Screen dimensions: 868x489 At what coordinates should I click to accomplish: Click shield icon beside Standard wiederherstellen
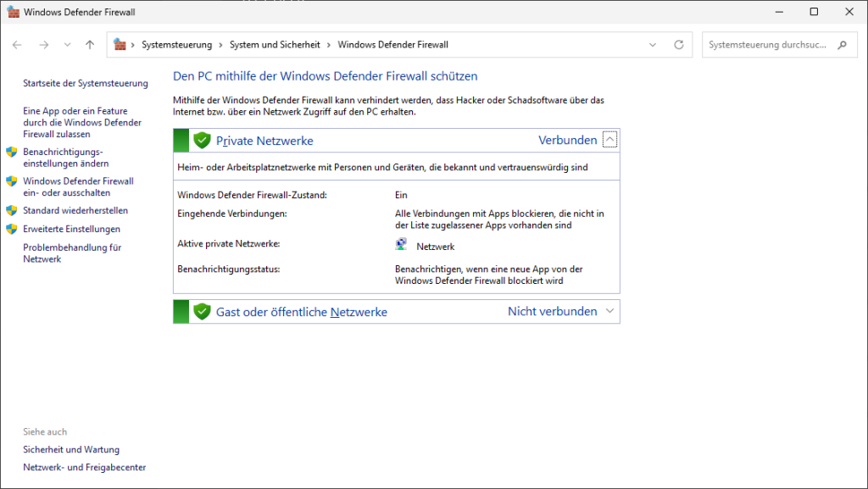pos(12,211)
